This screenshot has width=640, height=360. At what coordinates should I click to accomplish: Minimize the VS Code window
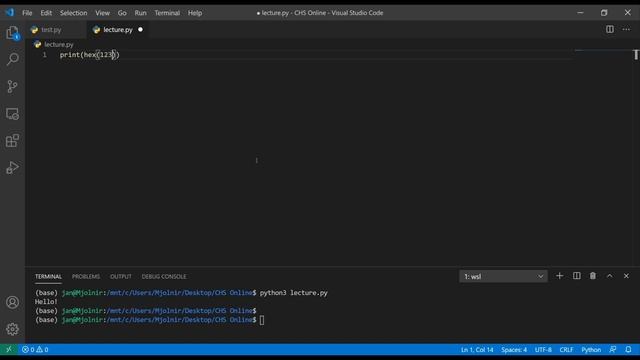click(x=580, y=13)
